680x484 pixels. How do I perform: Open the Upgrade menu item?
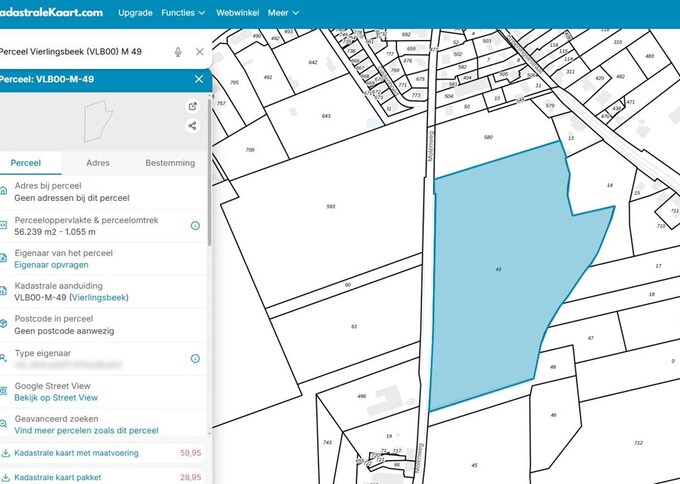coord(135,13)
